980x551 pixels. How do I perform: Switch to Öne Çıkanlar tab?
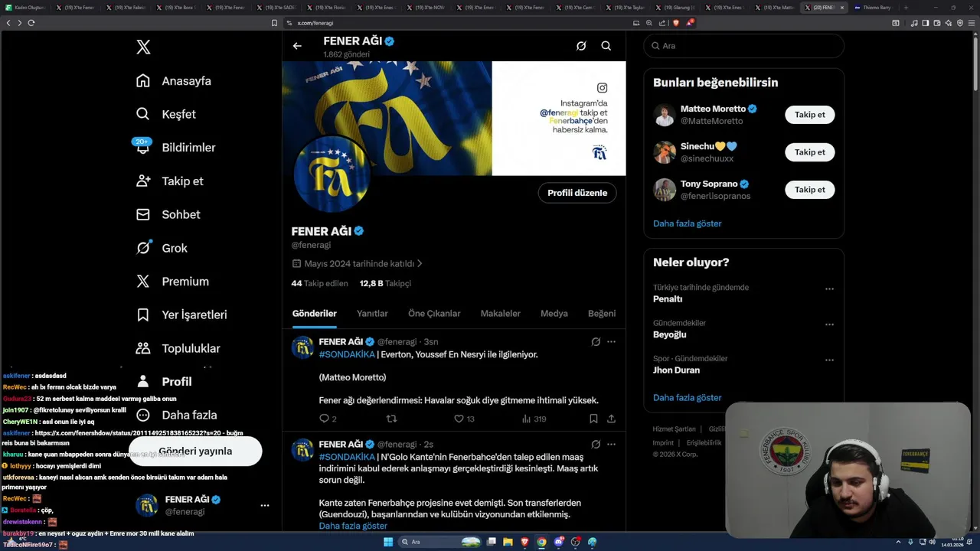434,313
